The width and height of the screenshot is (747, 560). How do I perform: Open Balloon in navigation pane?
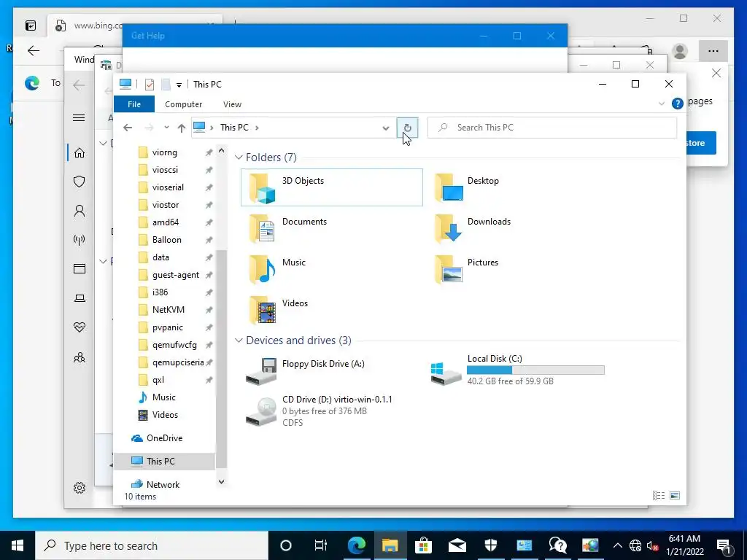(x=167, y=240)
